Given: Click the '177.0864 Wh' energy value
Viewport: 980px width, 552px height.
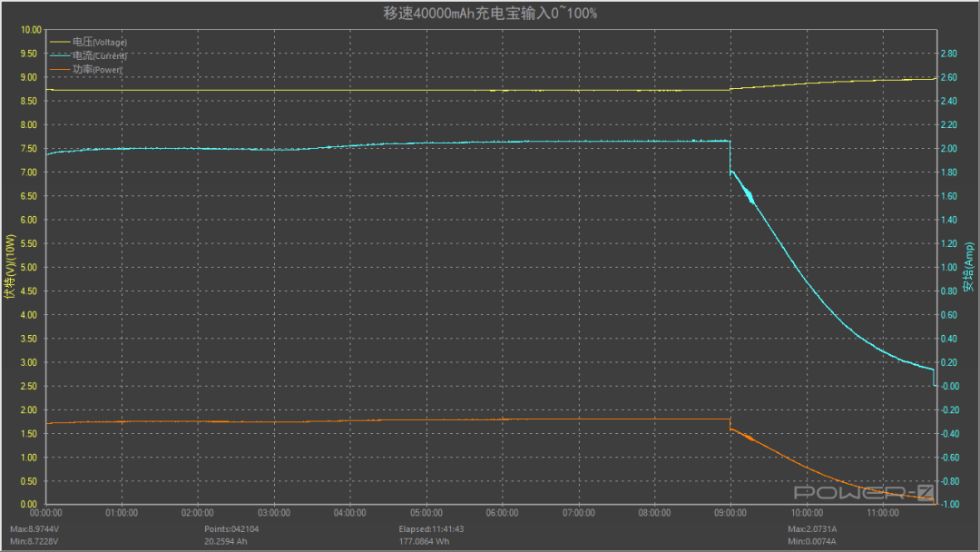Looking at the screenshot, I should (424, 541).
